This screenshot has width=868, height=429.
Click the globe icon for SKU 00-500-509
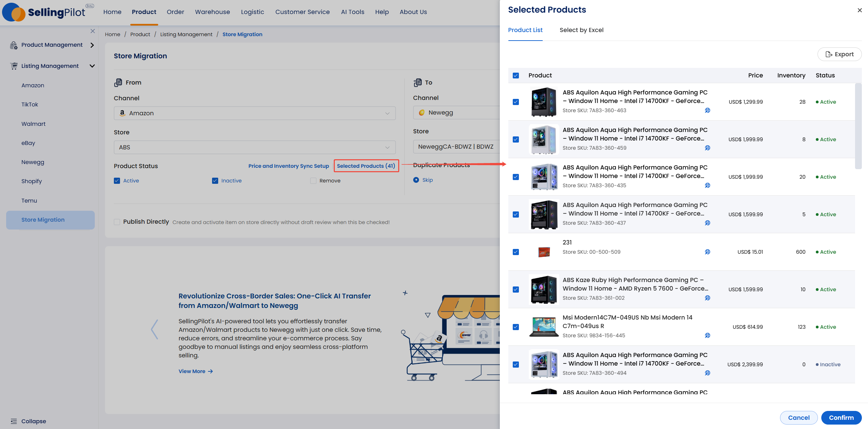[x=707, y=252]
